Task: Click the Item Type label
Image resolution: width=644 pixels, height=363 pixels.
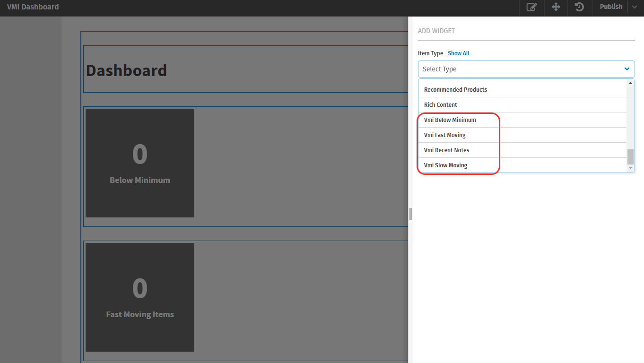Action: [x=431, y=53]
